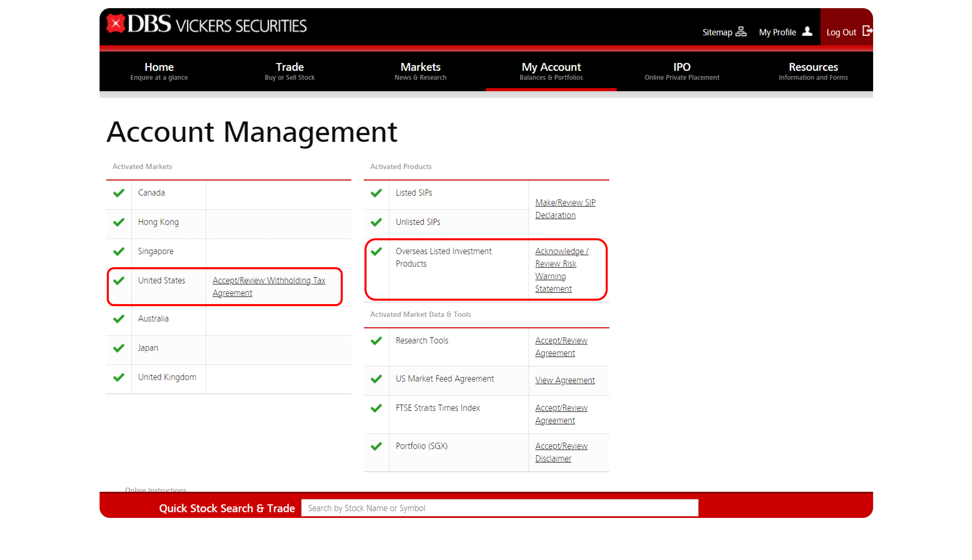Click green checkmark beside Canada
Image resolution: width=972 pixels, height=560 pixels.
coord(119,193)
